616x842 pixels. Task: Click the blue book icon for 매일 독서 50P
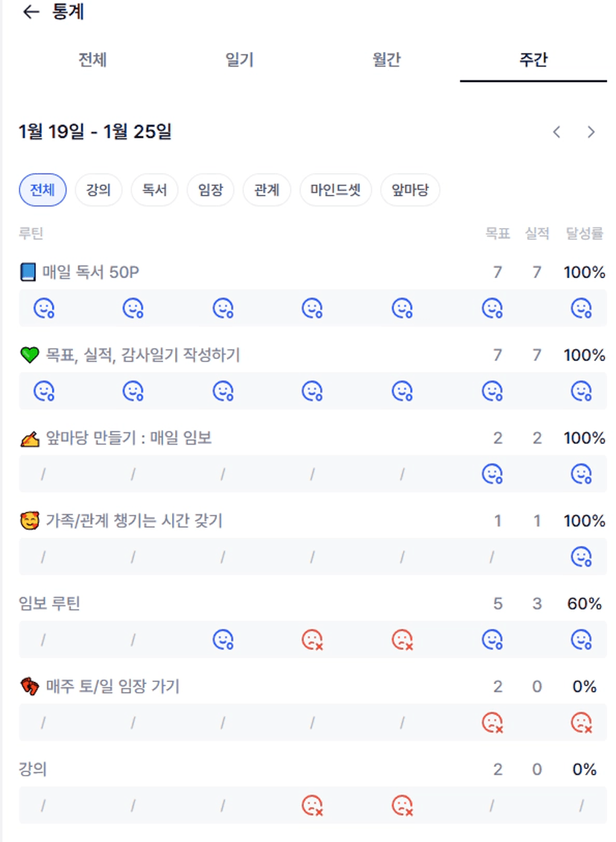coord(28,273)
